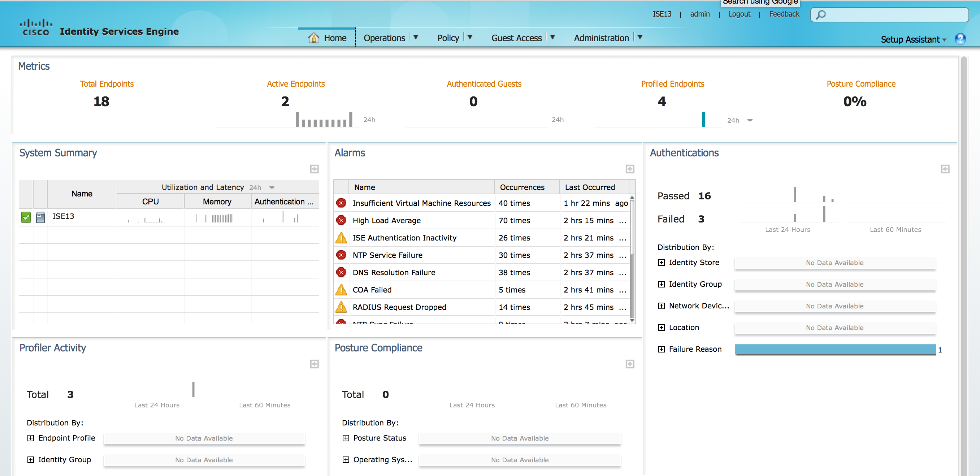Viewport: 980px width, 476px height.
Task: Toggle the green ISE13 status checkbox
Action: pos(26,217)
